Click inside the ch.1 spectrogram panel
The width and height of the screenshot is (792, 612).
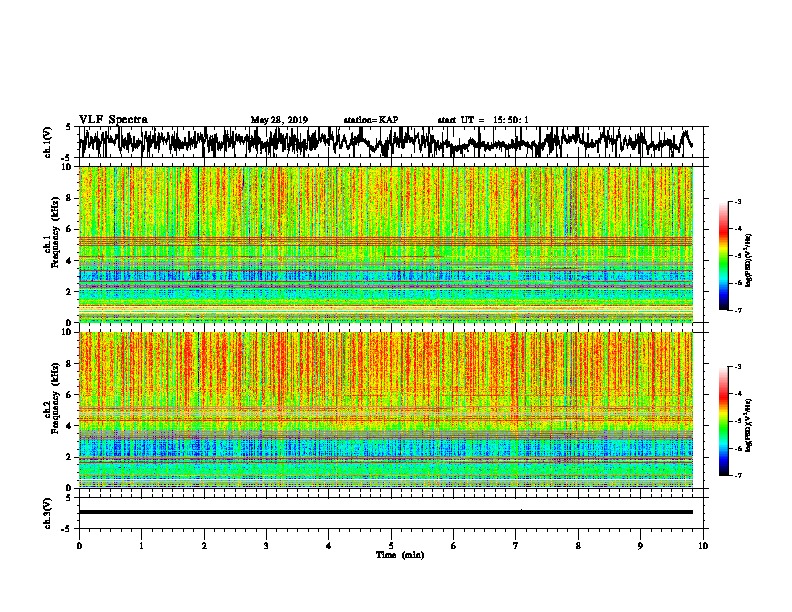coord(385,244)
